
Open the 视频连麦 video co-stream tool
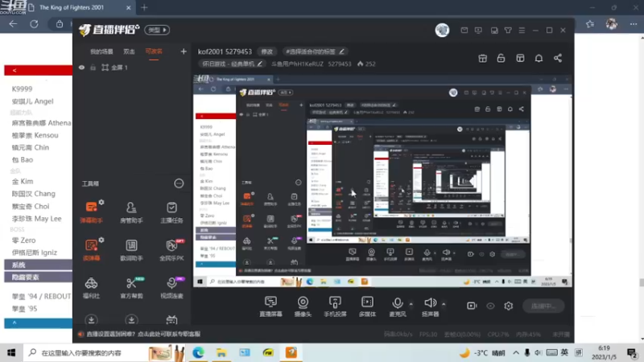[x=171, y=287]
